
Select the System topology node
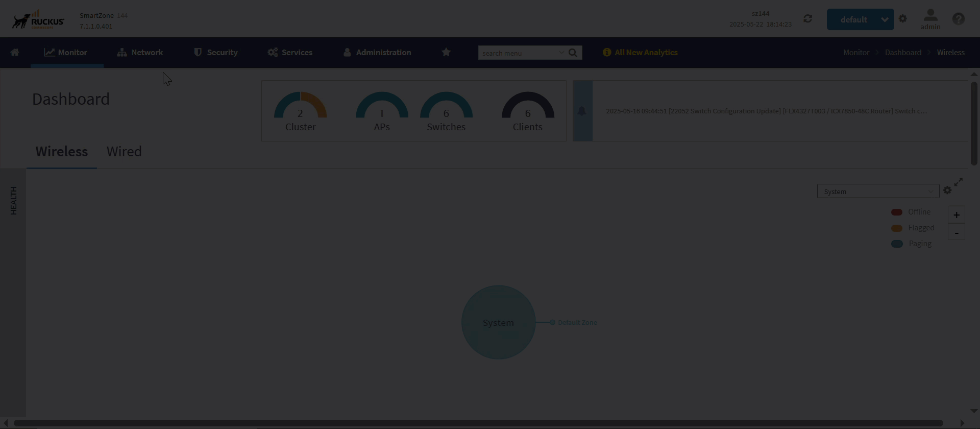pos(498,322)
